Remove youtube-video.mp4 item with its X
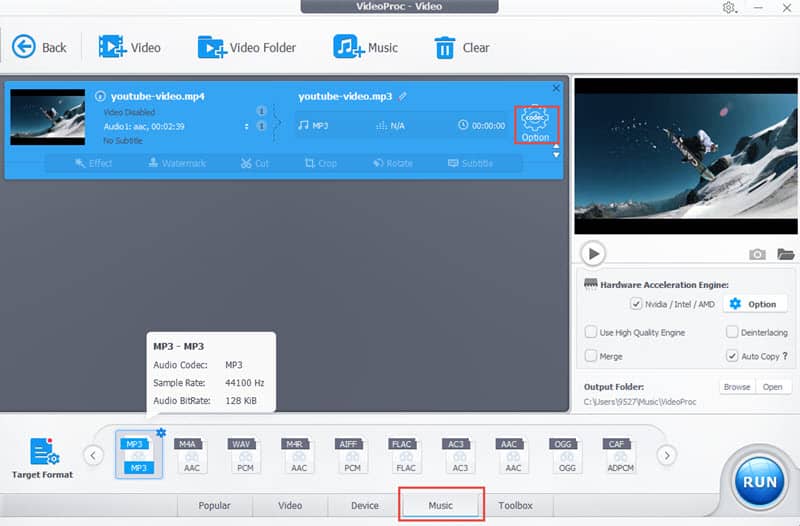 [x=556, y=88]
